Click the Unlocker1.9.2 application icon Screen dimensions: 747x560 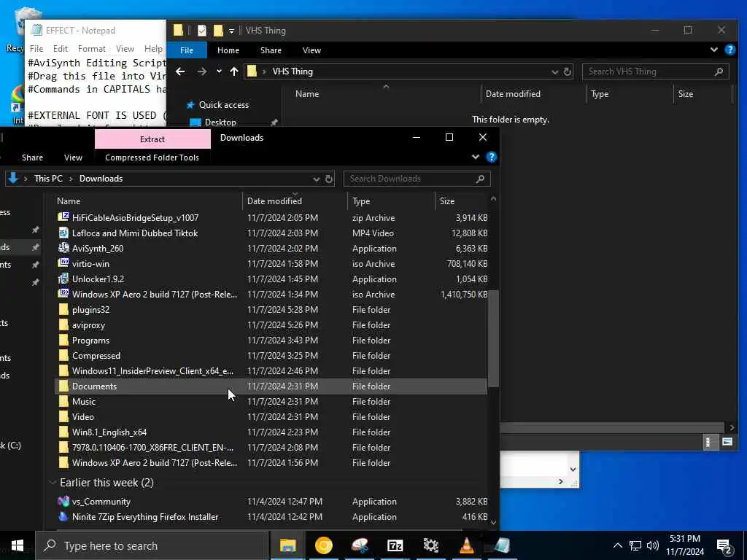[63, 279]
